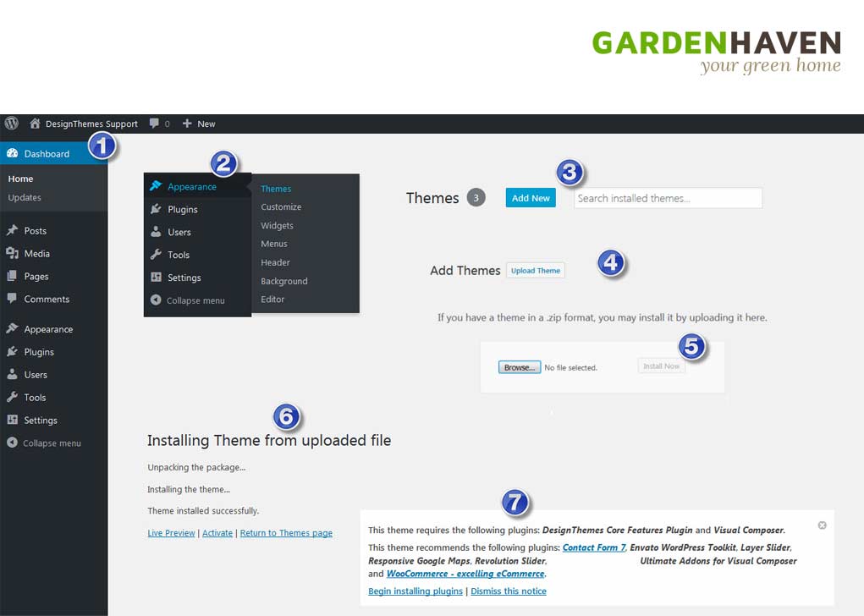The image size is (864, 616).
Task: Open sidebar Comments via its speech bubble icon
Action: (x=12, y=299)
